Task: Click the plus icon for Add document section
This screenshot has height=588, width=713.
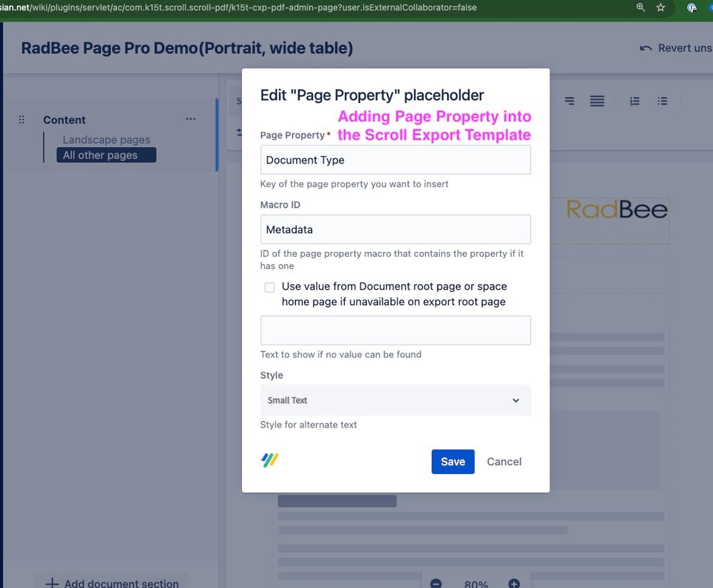Action: tap(52, 583)
